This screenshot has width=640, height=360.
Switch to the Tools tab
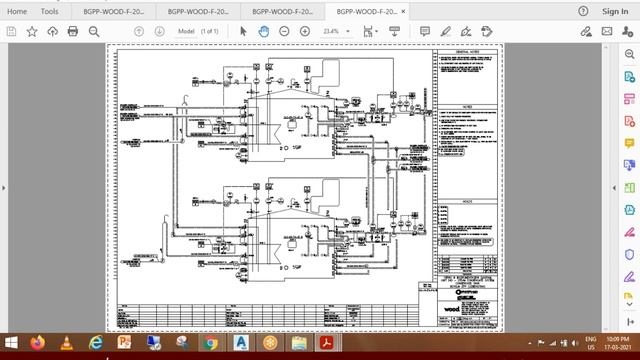point(49,11)
